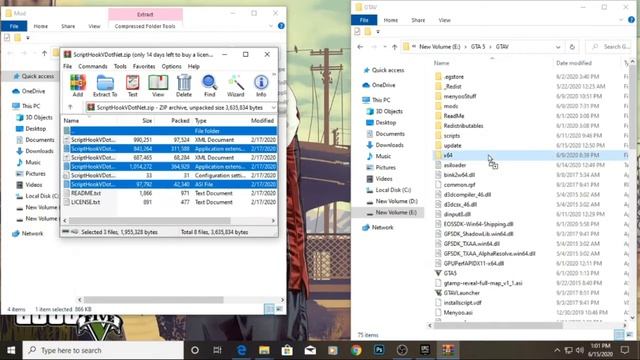Open recent locations dropdown in GTAV window
Image resolution: width=640 pixels, height=360 pixels.
click(384, 47)
